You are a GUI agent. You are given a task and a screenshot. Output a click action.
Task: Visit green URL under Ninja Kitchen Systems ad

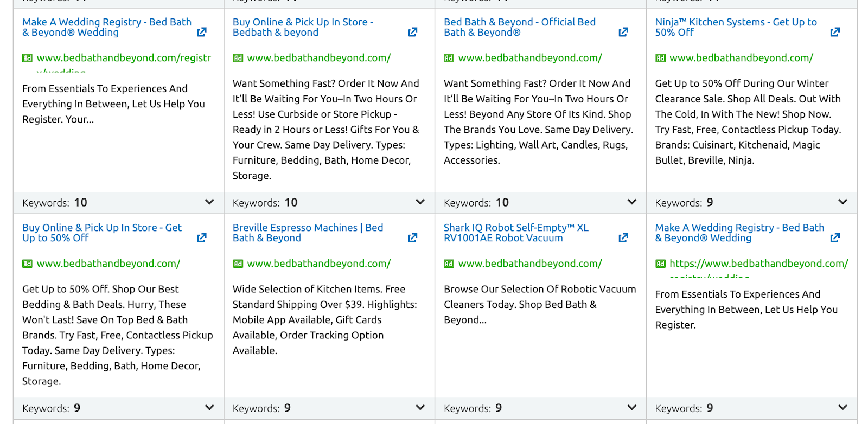click(741, 58)
